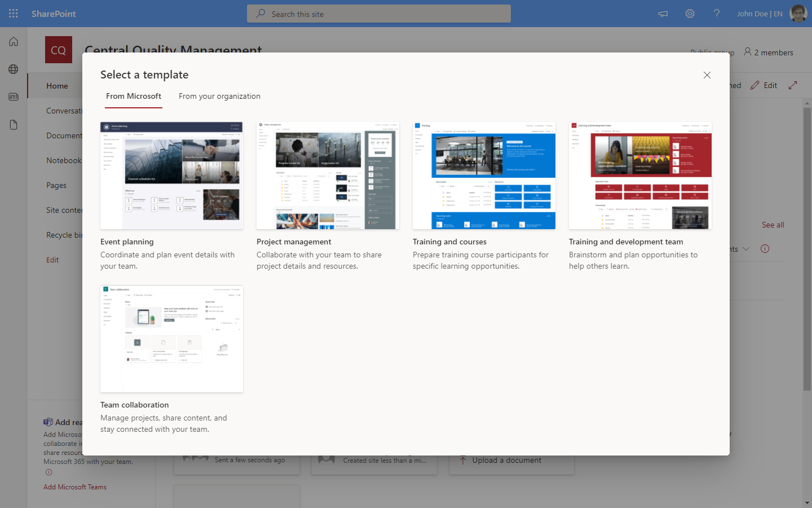Click the Add Microsoft Teams link
The image size is (812, 508).
coord(74,487)
